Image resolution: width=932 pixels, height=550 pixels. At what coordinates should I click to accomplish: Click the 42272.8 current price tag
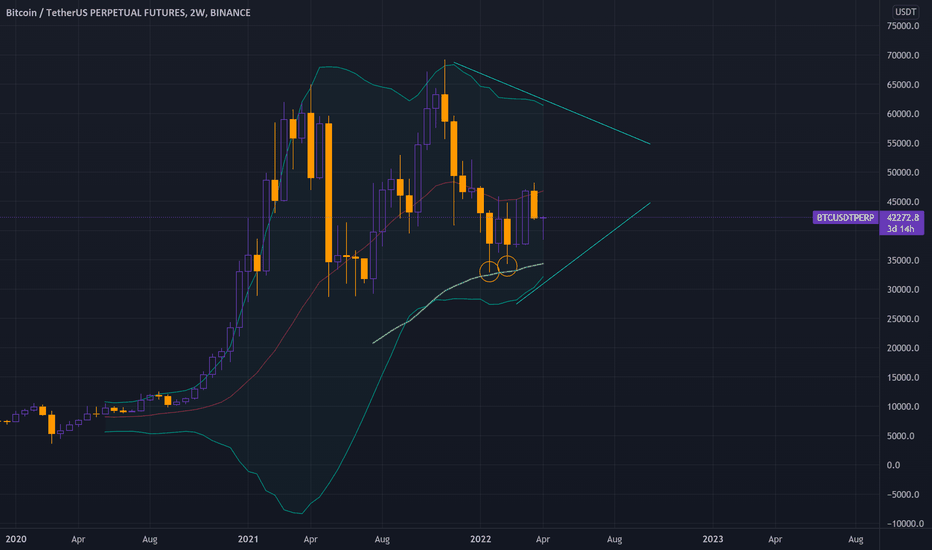[902, 218]
